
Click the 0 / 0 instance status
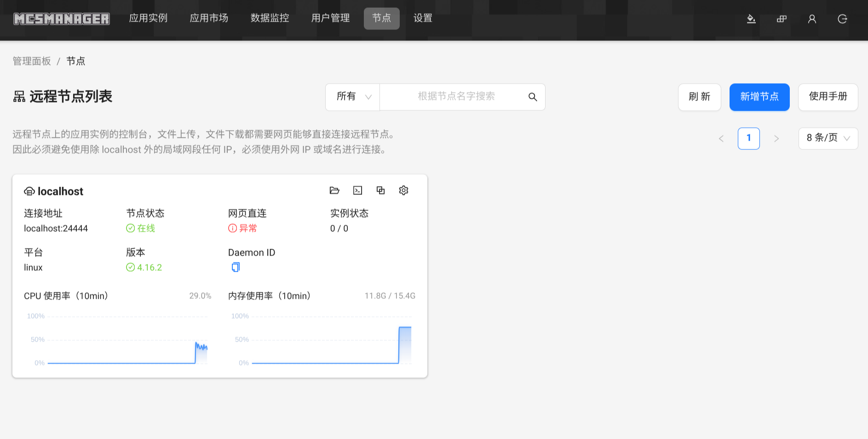pyautogui.click(x=339, y=228)
